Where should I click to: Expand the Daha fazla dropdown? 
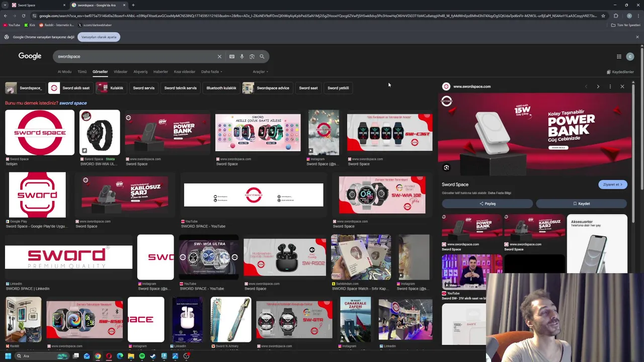(x=211, y=72)
